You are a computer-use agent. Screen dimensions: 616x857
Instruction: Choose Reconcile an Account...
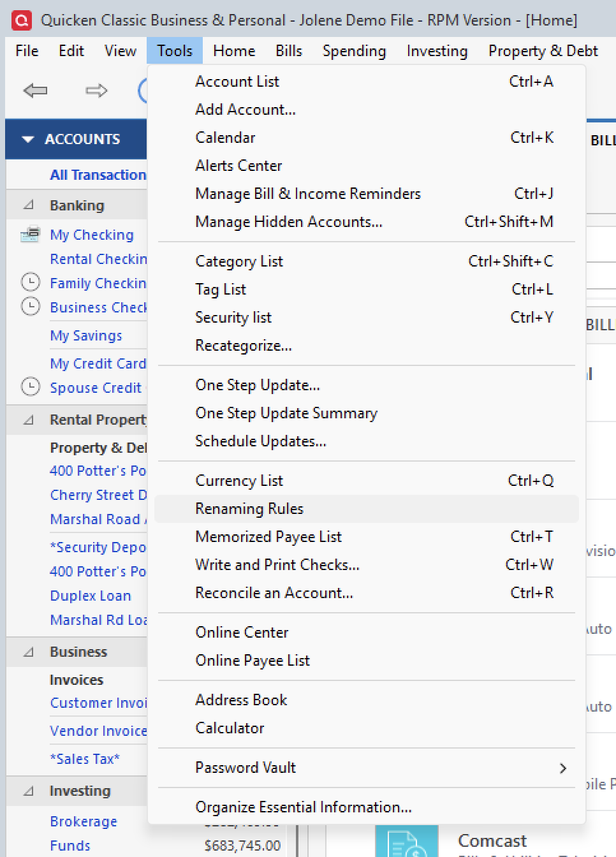coord(367,593)
